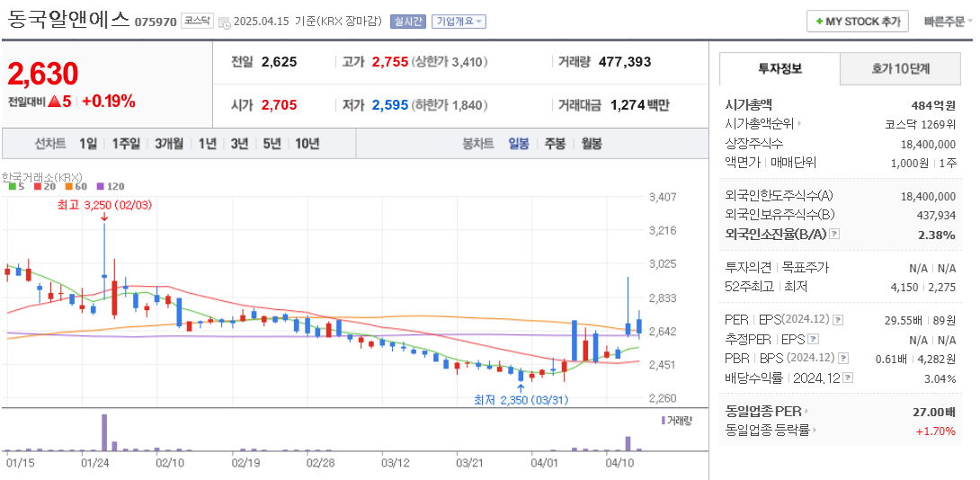Select the 3개월 line chart period
This screenshot has width=980, height=480.
click(x=169, y=144)
